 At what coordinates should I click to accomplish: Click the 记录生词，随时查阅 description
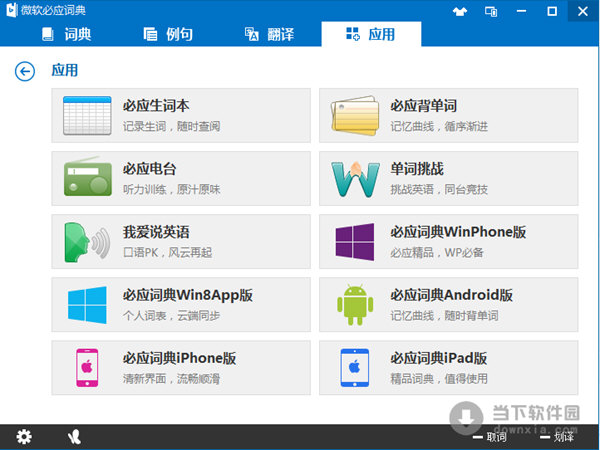[171, 126]
